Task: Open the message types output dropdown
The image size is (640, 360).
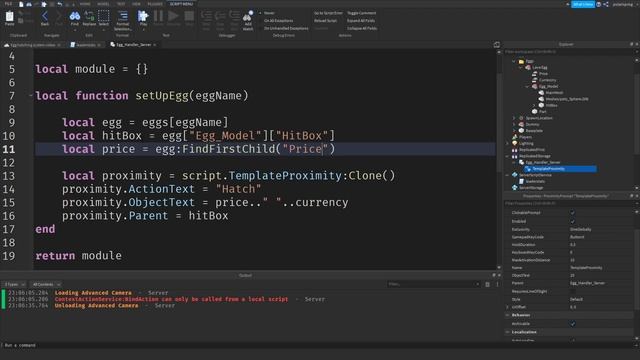Action: (x=14, y=284)
